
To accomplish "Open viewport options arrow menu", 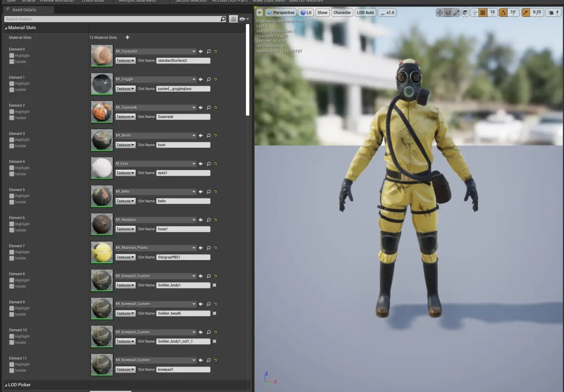I will 259,13.
